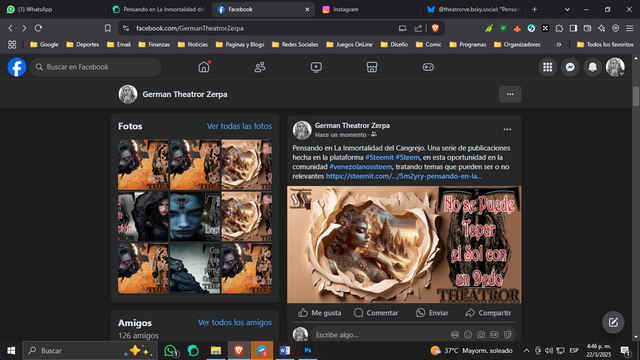The width and height of the screenshot is (640, 360).
Task: Open the post image No se Puede Tapar el Sol
Action: [404, 244]
